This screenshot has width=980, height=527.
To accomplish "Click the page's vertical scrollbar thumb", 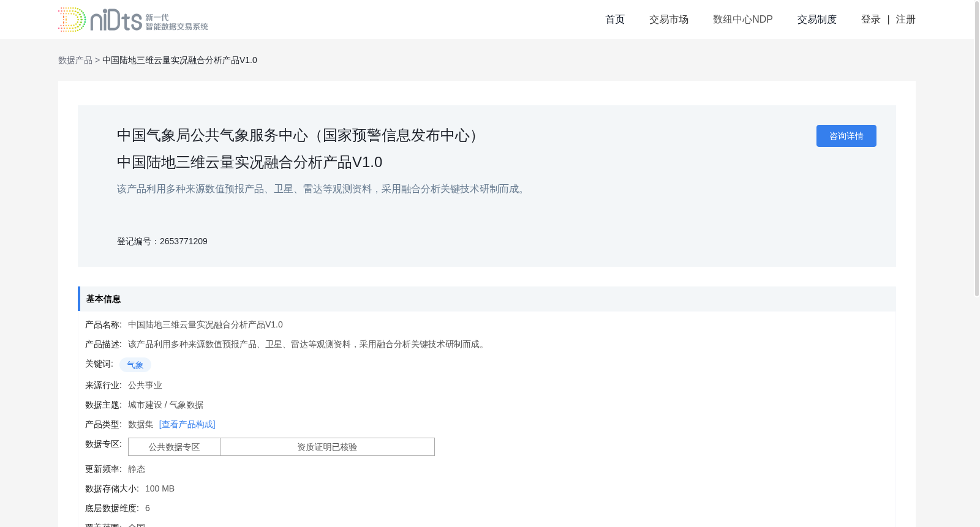I will tap(977, 148).
